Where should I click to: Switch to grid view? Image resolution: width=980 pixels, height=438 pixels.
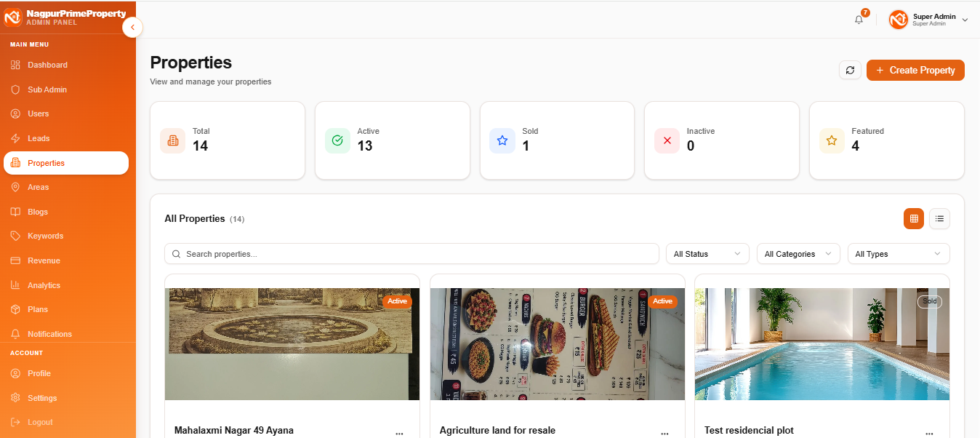914,218
